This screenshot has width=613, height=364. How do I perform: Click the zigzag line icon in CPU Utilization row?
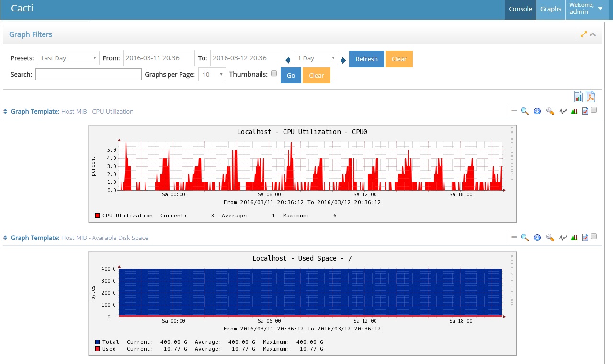(563, 111)
